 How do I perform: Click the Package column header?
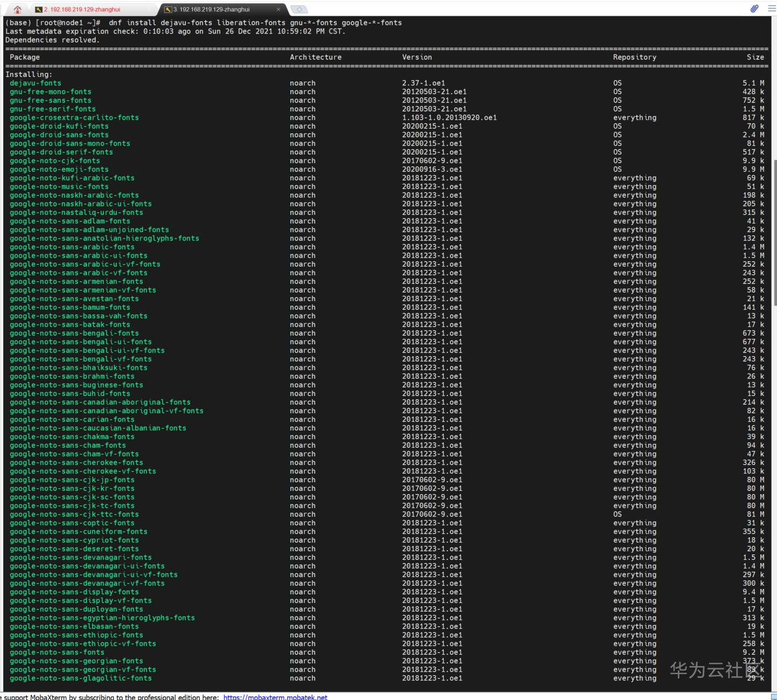tap(25, 57)
